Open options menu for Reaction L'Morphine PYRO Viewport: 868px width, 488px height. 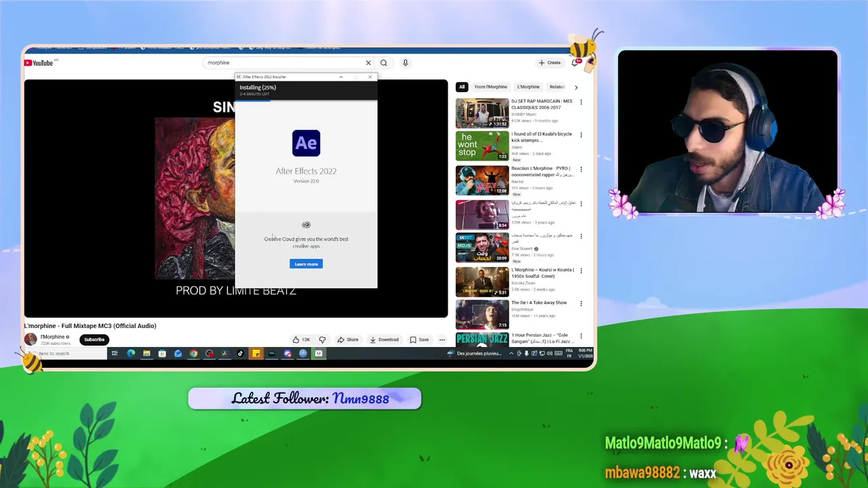click(x=580, y=169)
